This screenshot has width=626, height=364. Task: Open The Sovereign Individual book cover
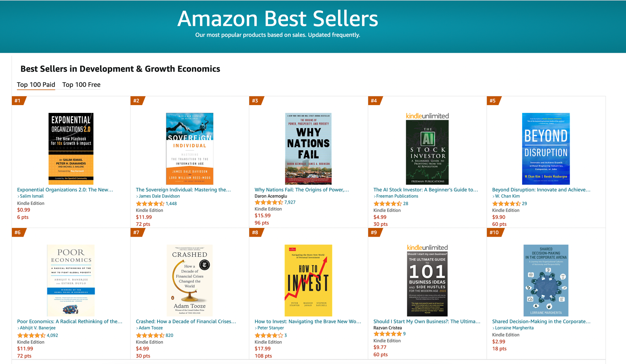[x=189, y=149]
